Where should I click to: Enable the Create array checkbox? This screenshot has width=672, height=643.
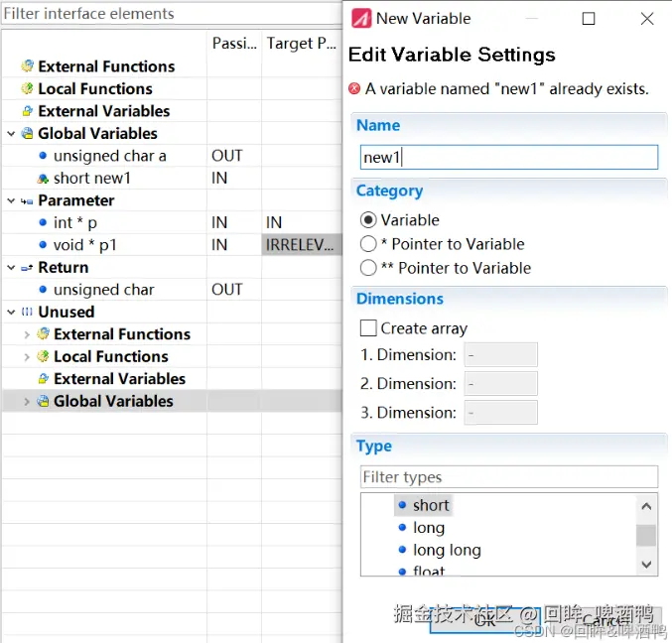(368, 328)
